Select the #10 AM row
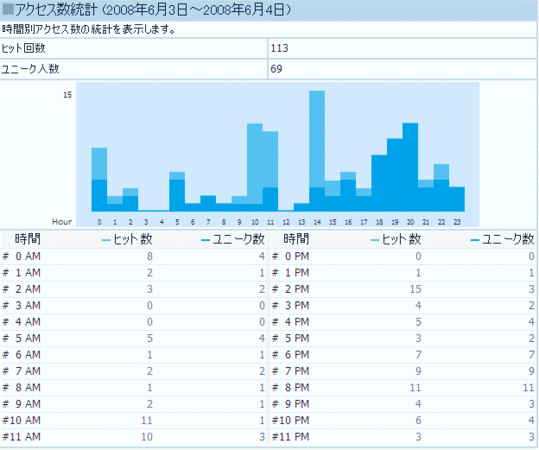Viewport: 539px width, 450px height. [134, 420]
